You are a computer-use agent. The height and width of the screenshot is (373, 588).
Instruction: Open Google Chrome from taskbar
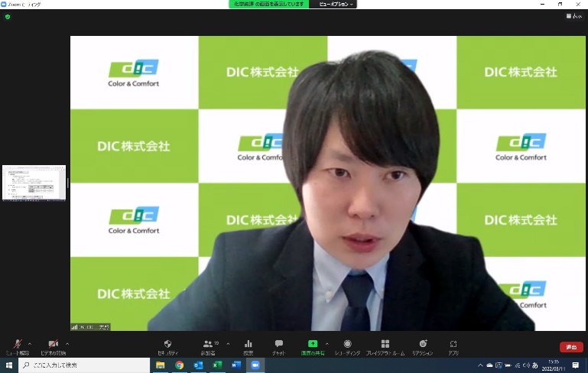point(179,365)
